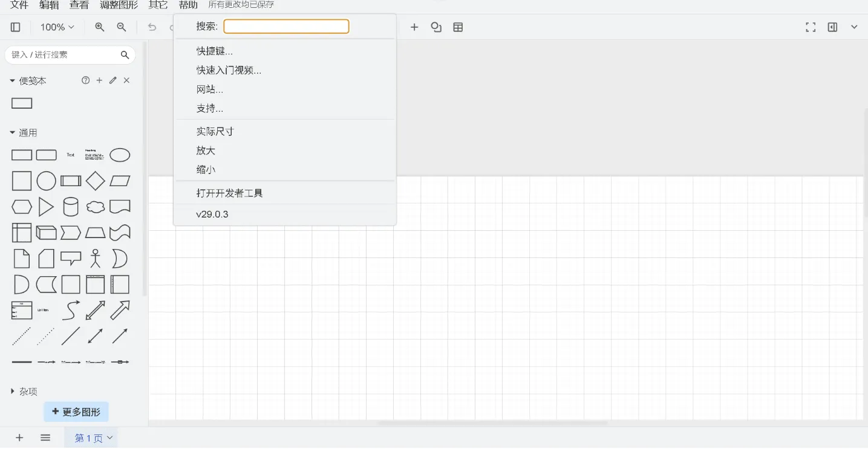Click the plus insert-shape toolbar icon

point(414,27)
